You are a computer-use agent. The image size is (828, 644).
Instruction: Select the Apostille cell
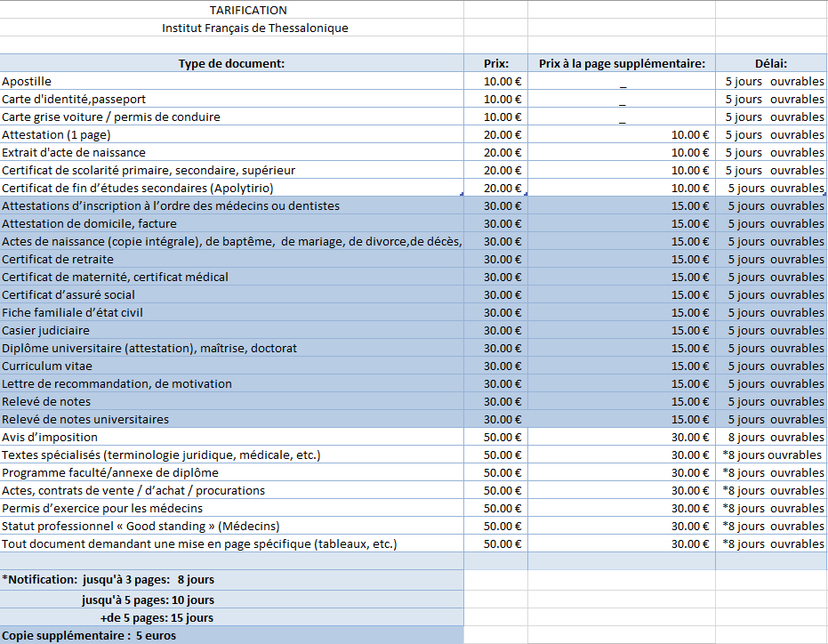pyautogui.click(x=27, y=81)
